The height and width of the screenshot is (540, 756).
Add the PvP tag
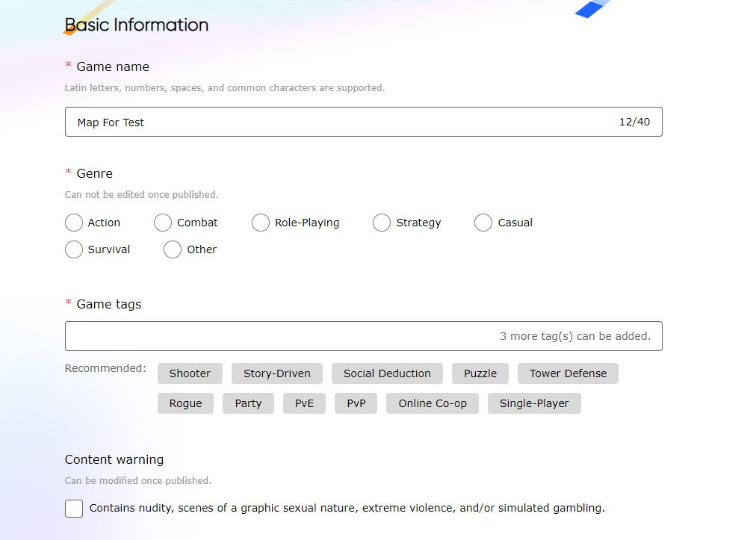[356, 403]
